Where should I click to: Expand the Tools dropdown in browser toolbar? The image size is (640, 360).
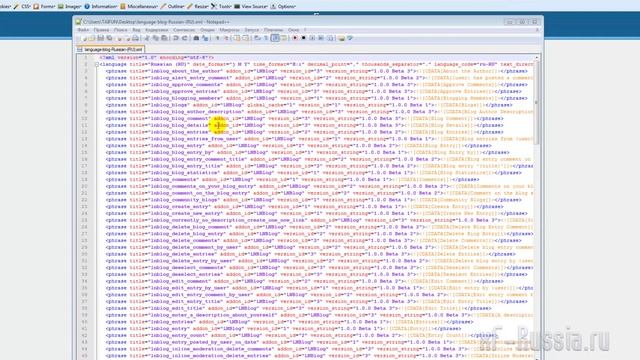coord(221,6)
